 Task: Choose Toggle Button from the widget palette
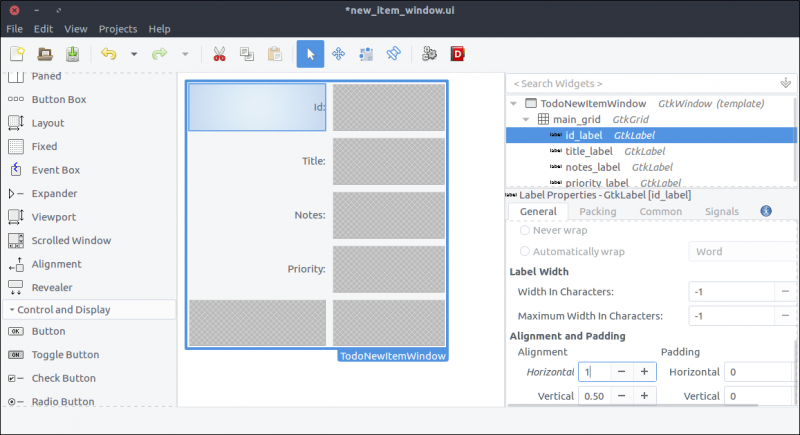point(63,355)
